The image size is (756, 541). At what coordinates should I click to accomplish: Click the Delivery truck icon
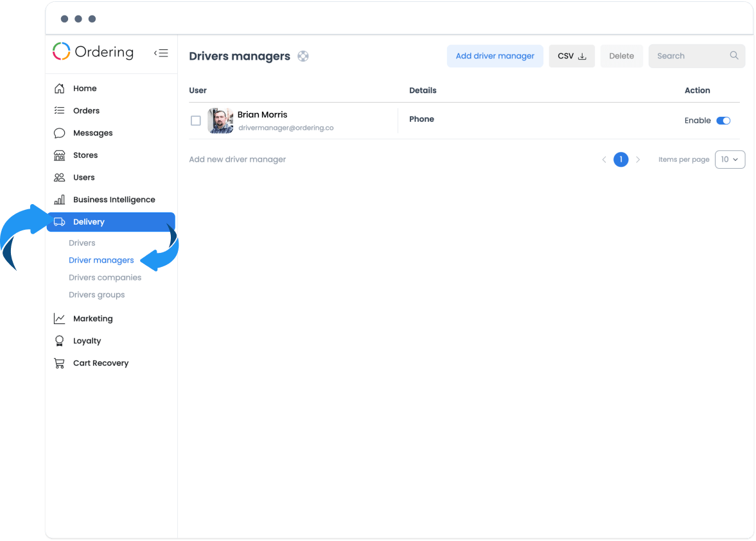[x=59, y=221]
